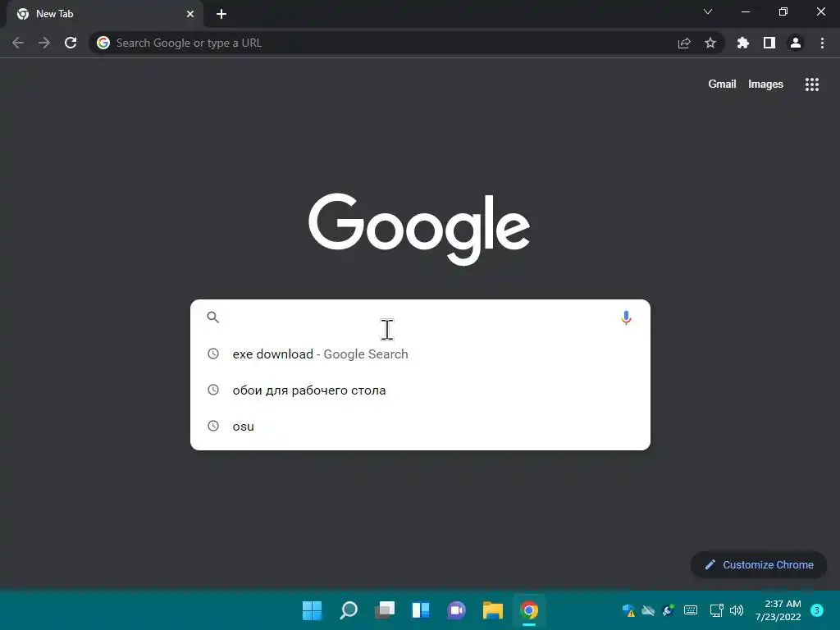Click Customize Chrome button
This screenshot has width=840, height=630.
759,564
